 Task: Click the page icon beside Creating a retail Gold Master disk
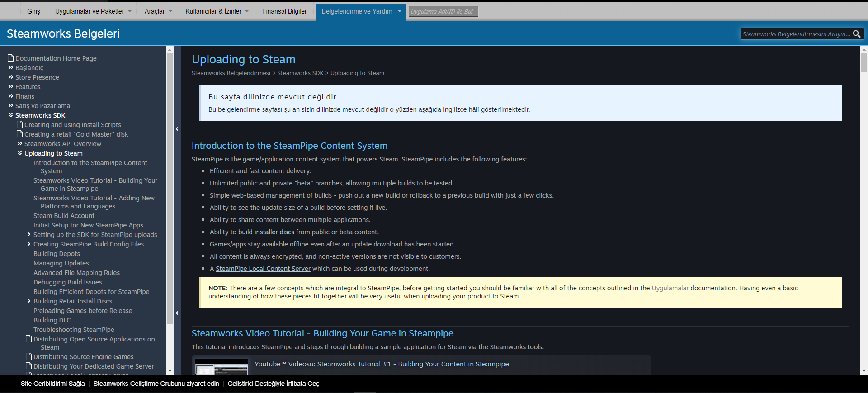[20, 134]
